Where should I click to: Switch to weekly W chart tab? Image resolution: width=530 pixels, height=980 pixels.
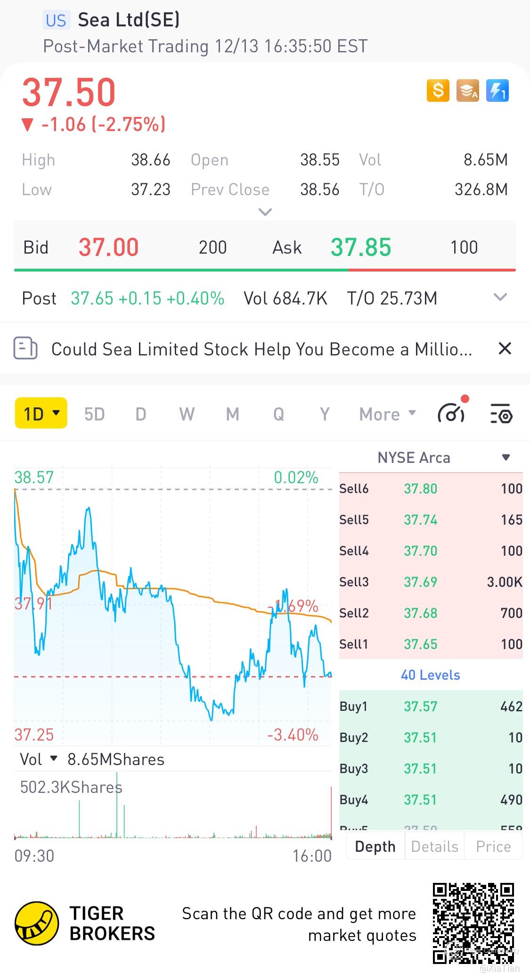[187, 414]
